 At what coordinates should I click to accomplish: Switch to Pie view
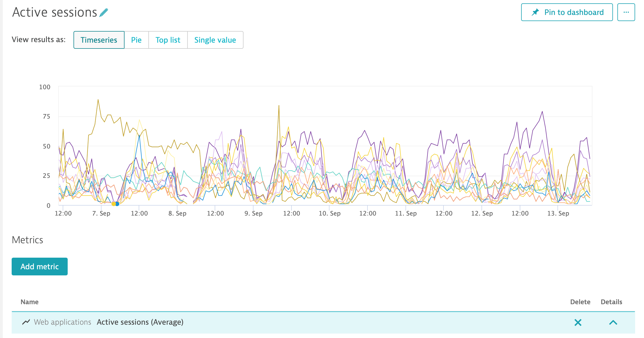click(x=136, y=40)
